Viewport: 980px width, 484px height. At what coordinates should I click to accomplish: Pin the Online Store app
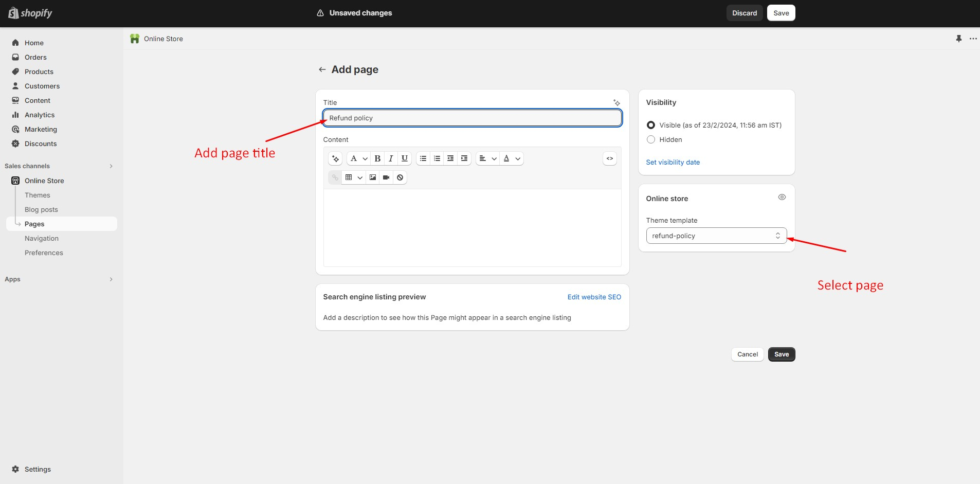point(958,39)
